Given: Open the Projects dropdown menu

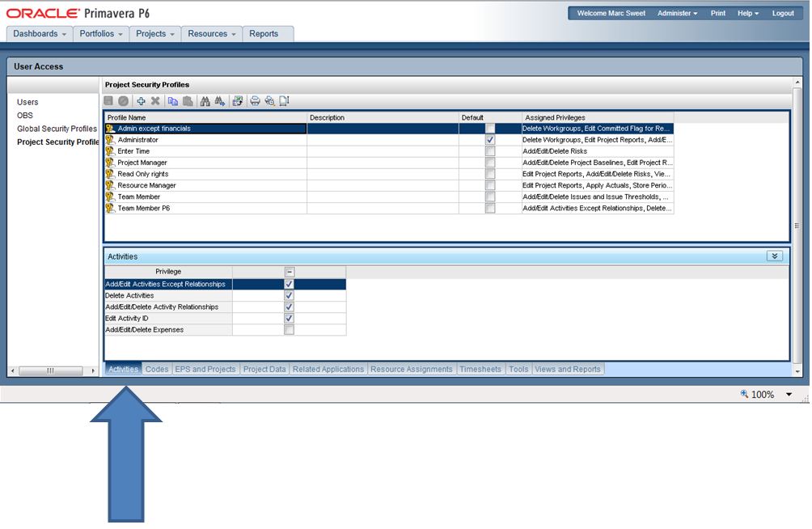Looking at the screenshot, I should pyautogui.click(x=154, y=34).
